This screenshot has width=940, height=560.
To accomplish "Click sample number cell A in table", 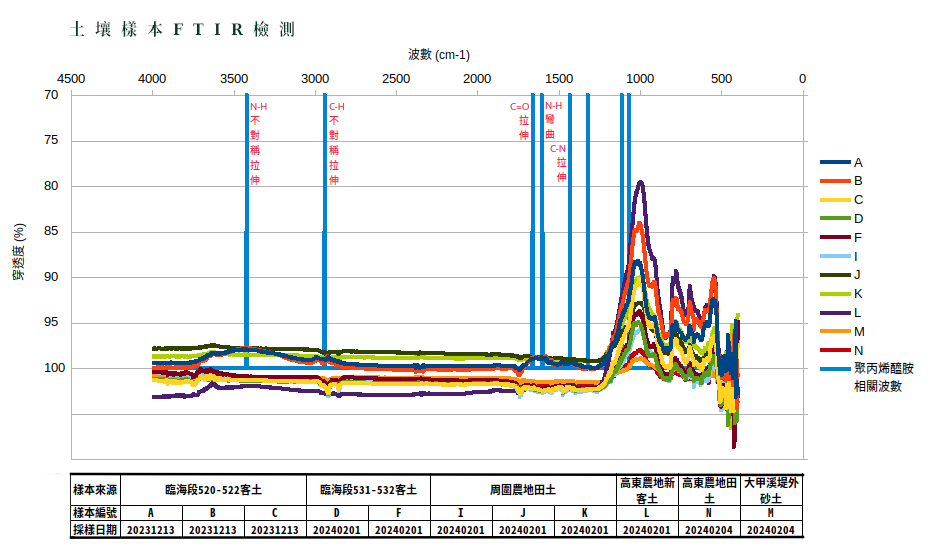I will [x=151, y=513].
